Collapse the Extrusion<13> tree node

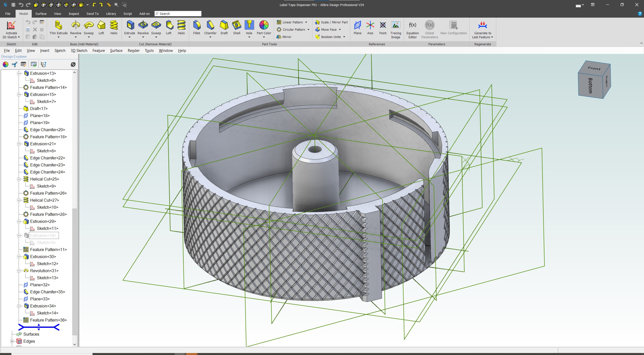[x=19, y=73]
